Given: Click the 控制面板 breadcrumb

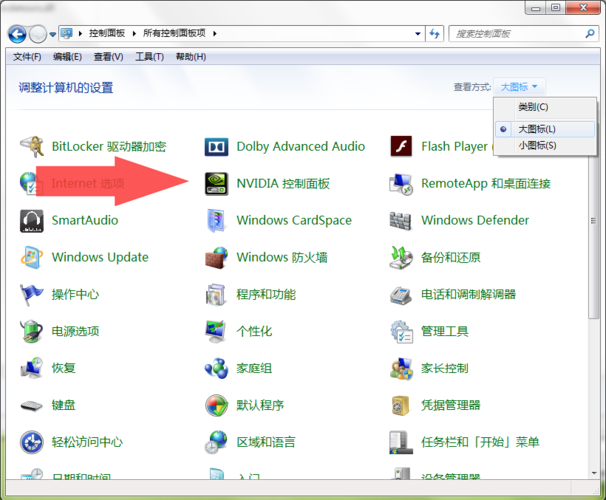Looking at the screenshot, I should click(x=107, y=34).
